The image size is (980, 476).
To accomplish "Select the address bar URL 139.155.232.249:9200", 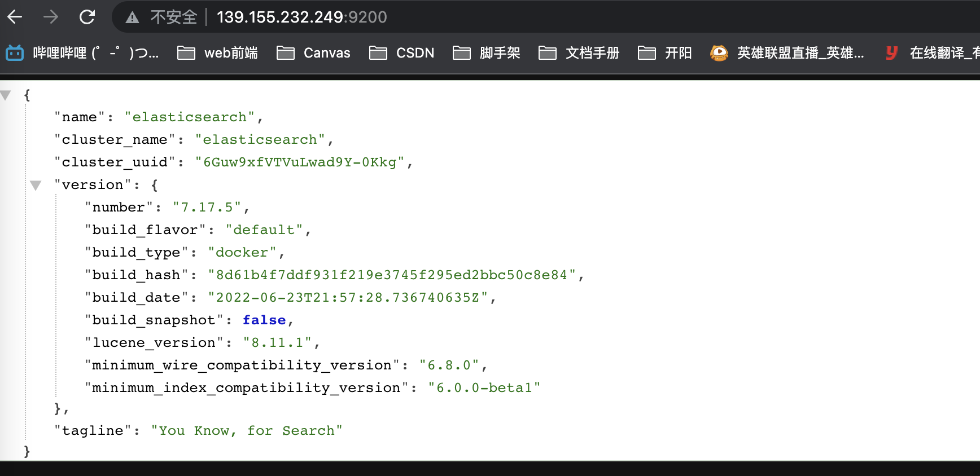I will click(301, 17).
